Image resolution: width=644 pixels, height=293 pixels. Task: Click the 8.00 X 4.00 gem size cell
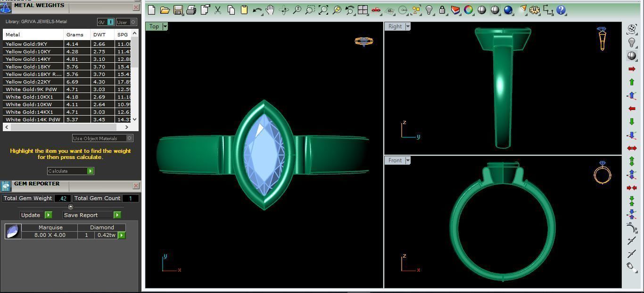pyautogui.click(x=50, y=235)
